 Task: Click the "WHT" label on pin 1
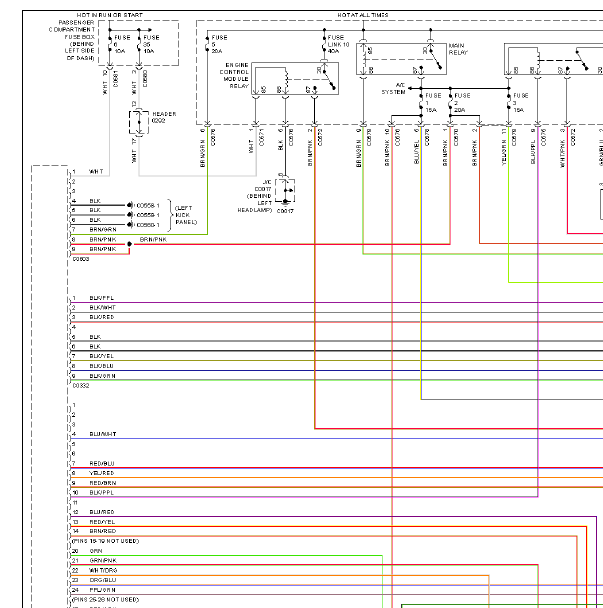96,171
